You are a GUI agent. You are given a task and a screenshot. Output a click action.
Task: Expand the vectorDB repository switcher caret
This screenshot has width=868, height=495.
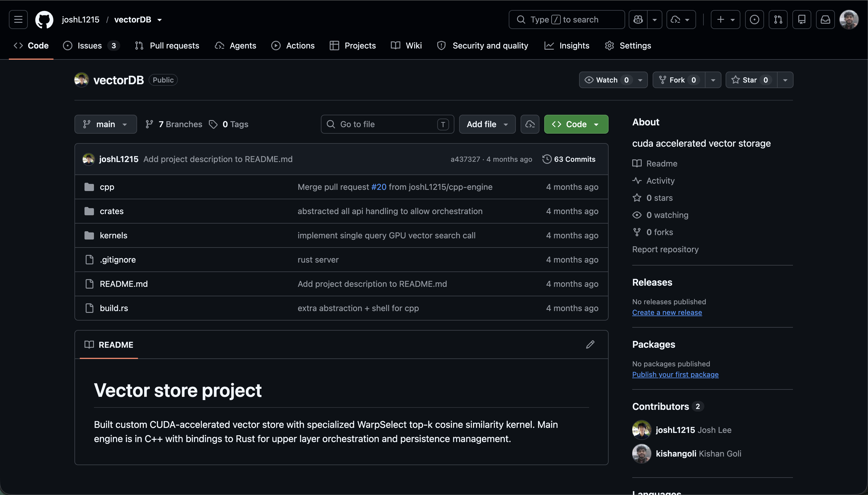point(160,20)
